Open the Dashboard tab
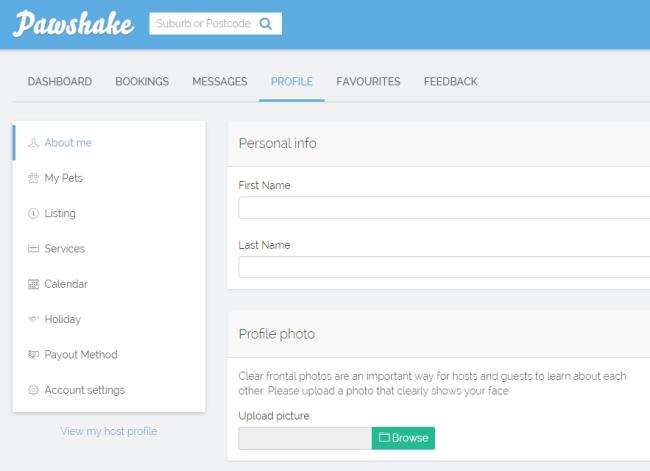The image size is (650, 471). coord(60,81)
